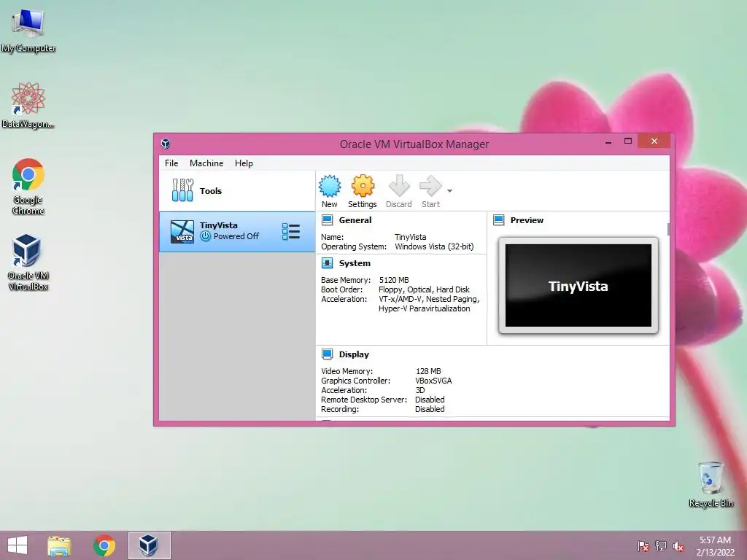Click the Floppy, Optical, Hard Disk text

[x=424, y=289]
